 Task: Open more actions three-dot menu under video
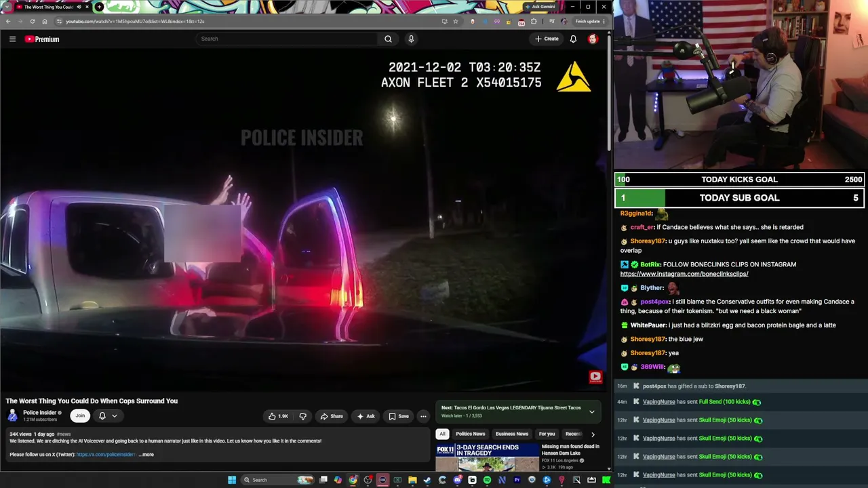[423, 416]
